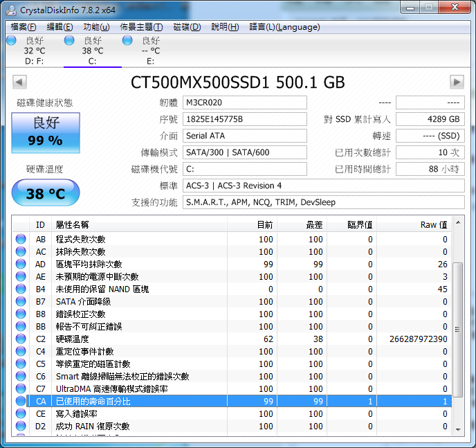Screen dimensions: 476x448
Task: Select the 已使用的壽命百分比 attribute name
Action: point(93,401)
